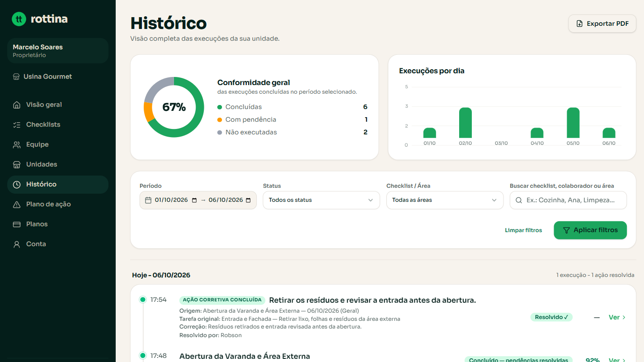Open Histórico in the sidebar menu
644x362 pixels.
tap(58, 185)
